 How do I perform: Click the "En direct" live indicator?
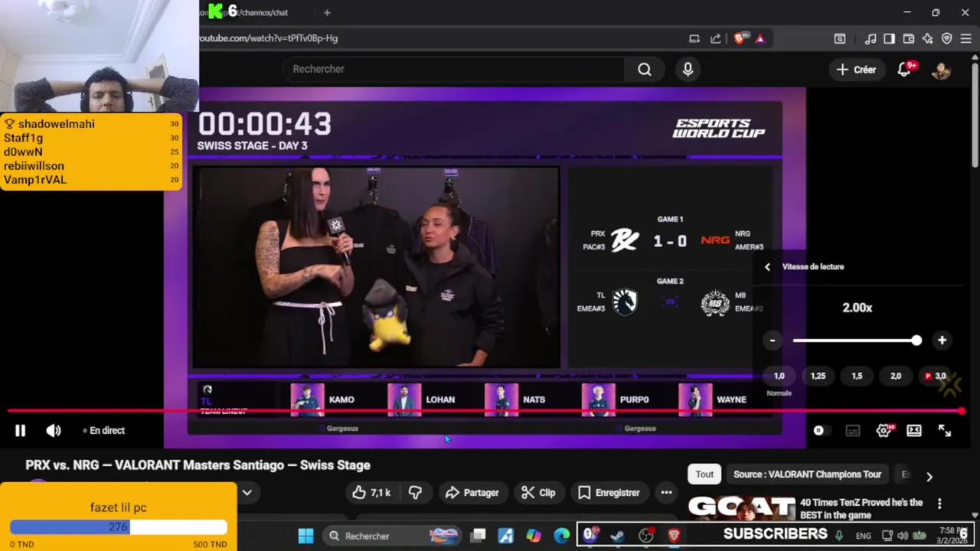pyautogui.click(x=103, y=431)
